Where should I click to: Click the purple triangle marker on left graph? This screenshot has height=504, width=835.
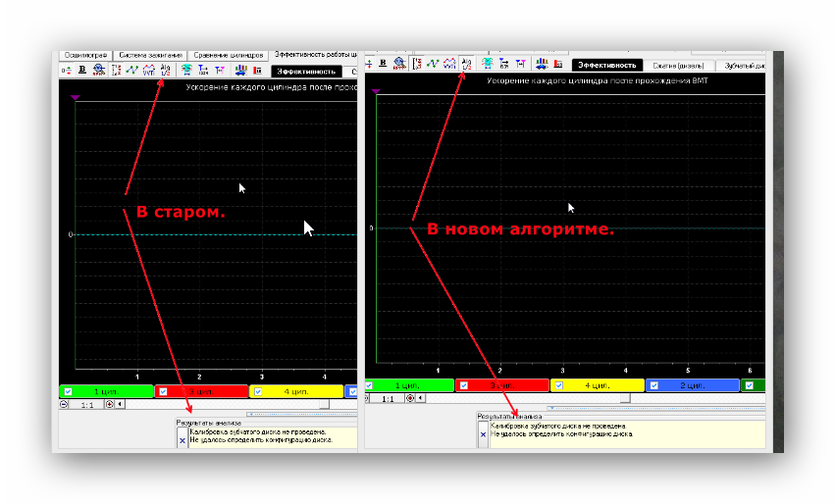[76, 97]
